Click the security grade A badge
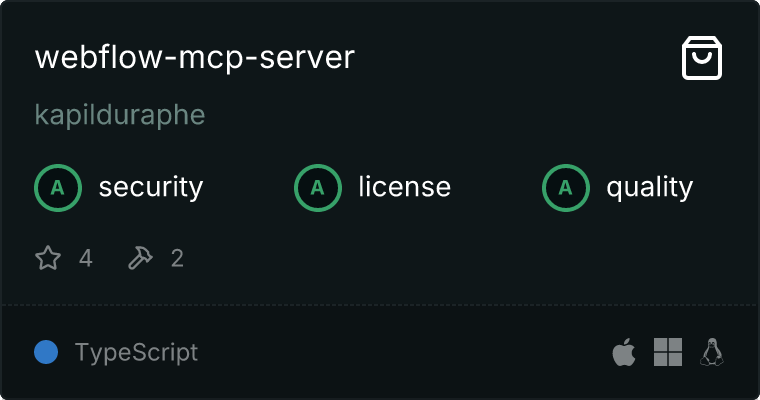The width and height of the screenshot is (760, 400). tap(57, 187)
